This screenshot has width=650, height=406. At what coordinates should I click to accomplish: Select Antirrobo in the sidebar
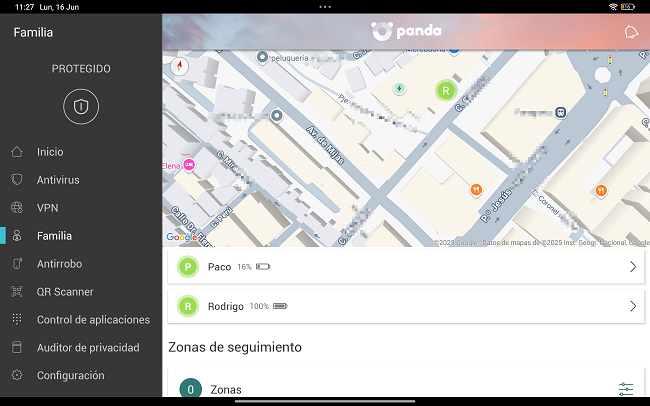[59, 264]
